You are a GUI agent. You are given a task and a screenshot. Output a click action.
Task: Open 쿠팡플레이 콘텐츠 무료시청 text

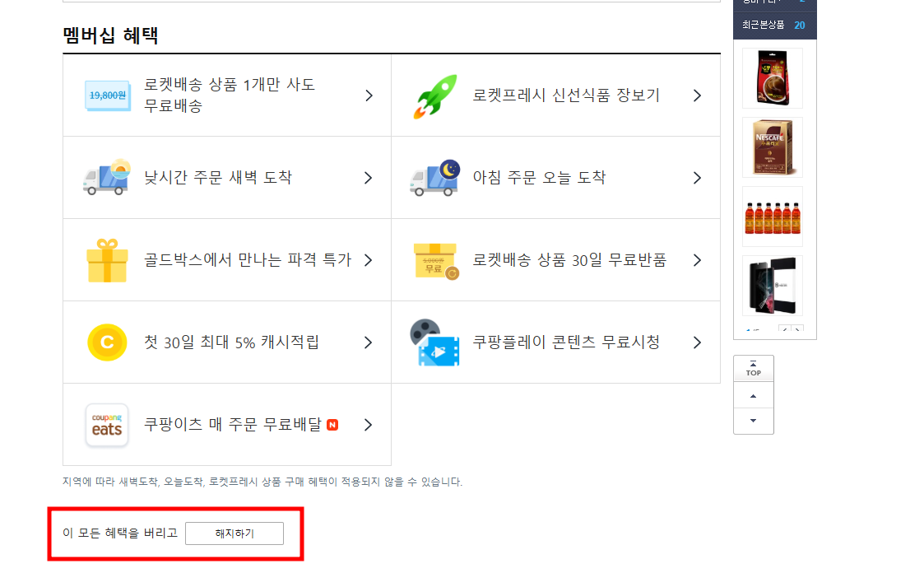tap(566, 342)
